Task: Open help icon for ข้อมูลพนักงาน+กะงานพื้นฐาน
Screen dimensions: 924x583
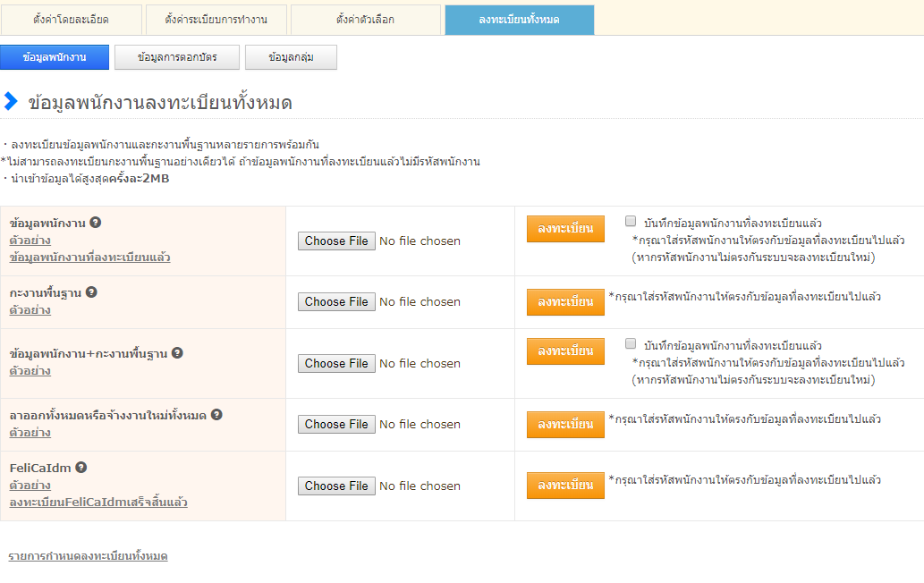Action: pos(177,353)
